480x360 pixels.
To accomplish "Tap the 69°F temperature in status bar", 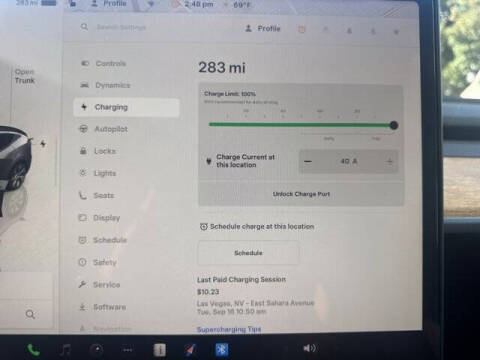I will [242, 5].
